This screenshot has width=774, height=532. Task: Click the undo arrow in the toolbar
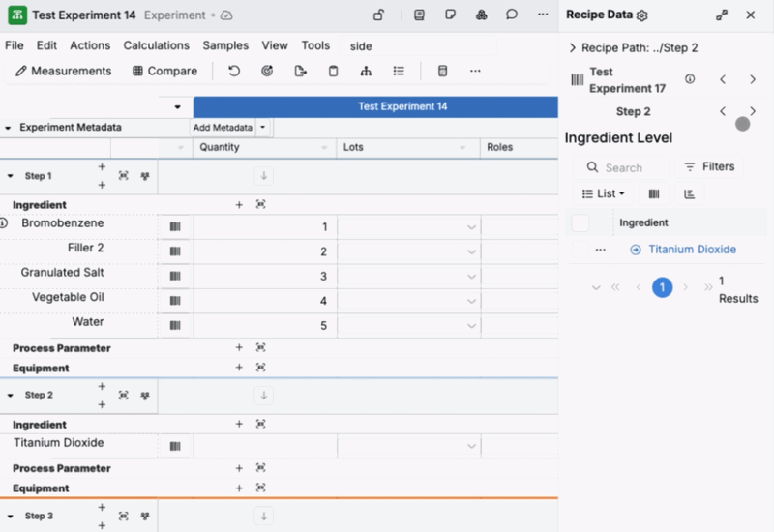[x=234, y=71]
